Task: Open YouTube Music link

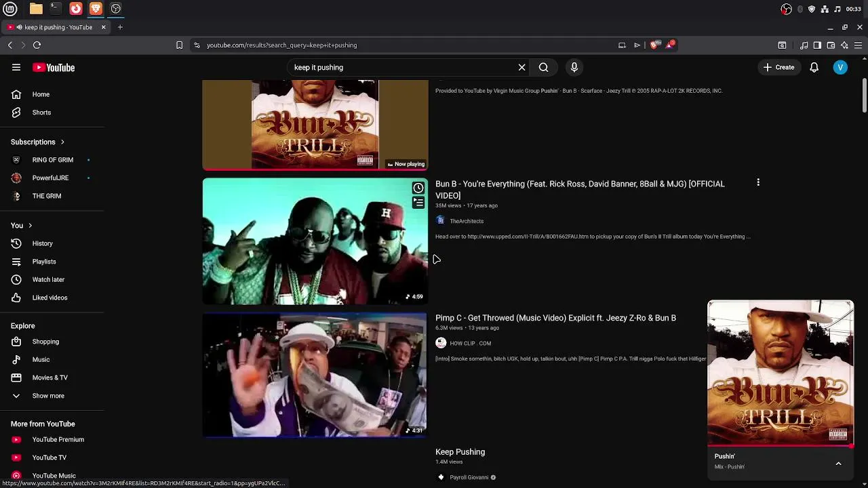Action: 53,475
